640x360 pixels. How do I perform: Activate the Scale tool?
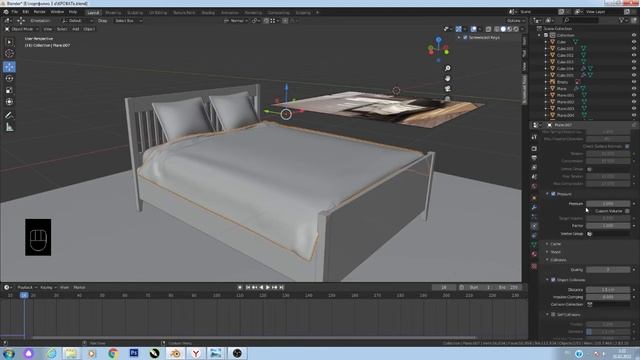point(9,90)
